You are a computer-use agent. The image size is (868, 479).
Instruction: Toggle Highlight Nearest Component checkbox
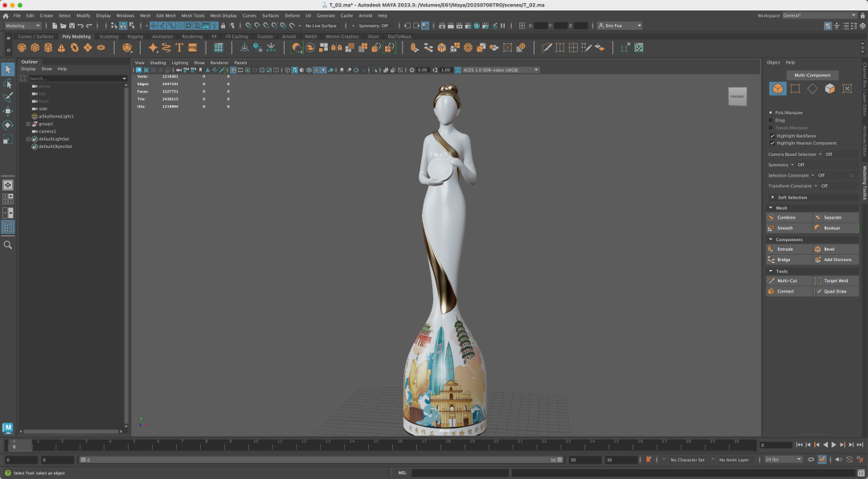[x=772, y=143]
